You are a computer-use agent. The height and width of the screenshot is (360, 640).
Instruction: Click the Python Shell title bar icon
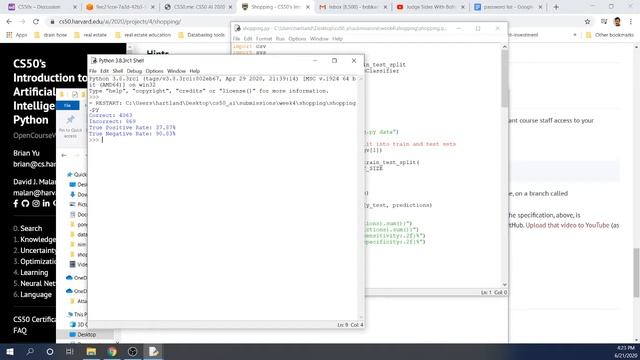point(94,60)
